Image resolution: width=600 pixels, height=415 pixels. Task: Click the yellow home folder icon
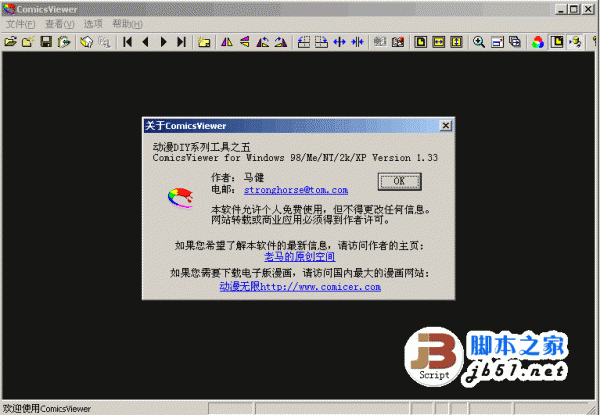click(86, 42)
